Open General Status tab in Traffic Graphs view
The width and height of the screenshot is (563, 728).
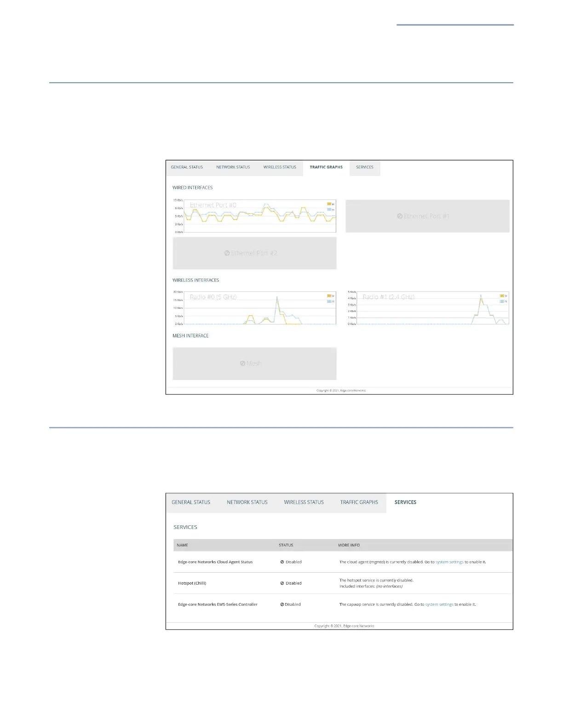tap(187, 167)
